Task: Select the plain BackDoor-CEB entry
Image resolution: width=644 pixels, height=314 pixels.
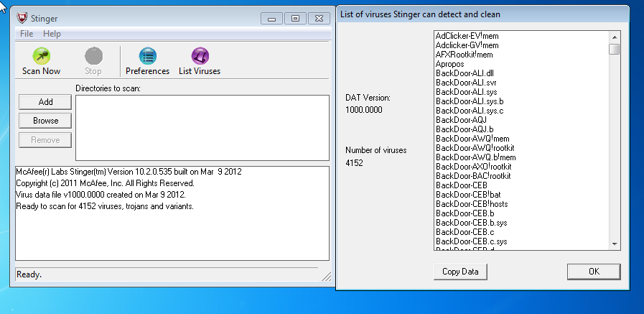Action: (461, 185)
